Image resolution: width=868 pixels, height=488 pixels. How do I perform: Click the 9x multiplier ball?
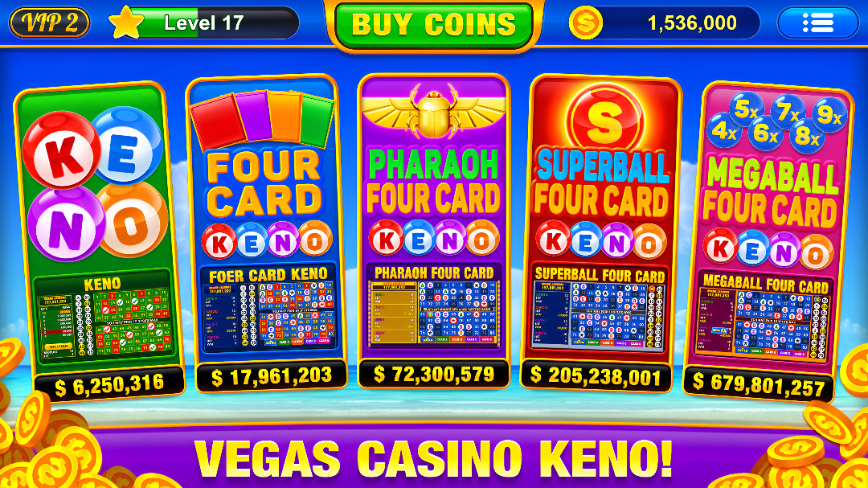829,115
